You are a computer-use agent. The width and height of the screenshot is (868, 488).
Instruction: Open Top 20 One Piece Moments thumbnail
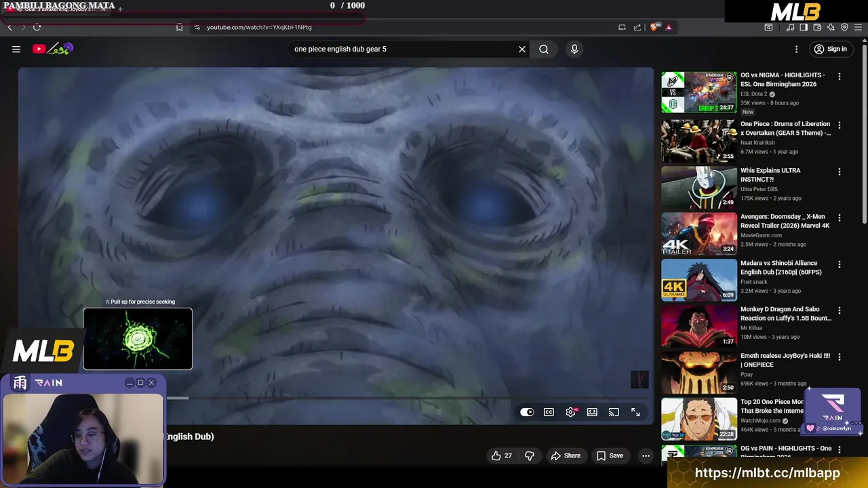(698, 419)
